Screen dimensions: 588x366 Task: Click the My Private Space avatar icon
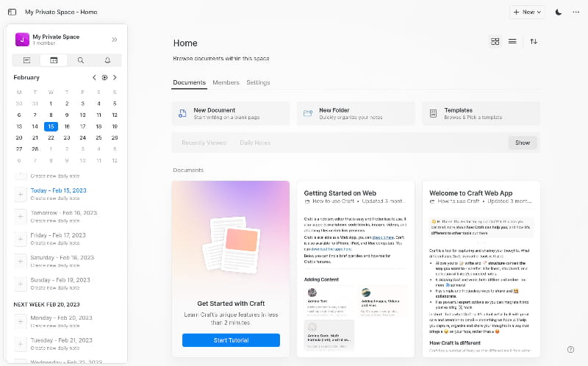tap(22, 40)
